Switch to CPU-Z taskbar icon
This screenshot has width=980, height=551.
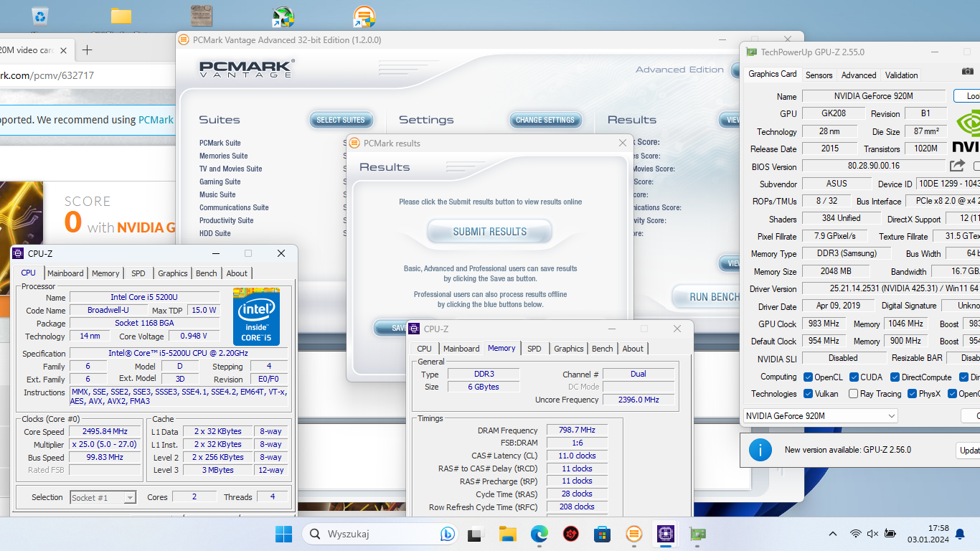pos(665,534)
